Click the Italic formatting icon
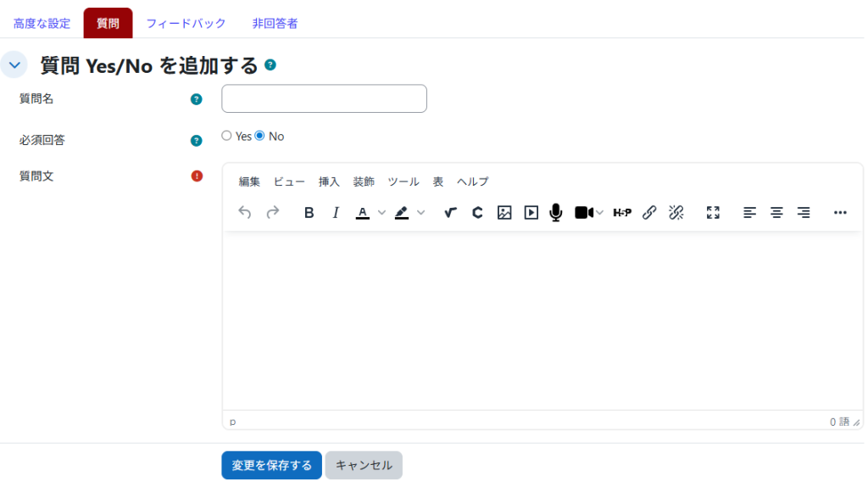Screen dimensions: 868x481 tap(336, 213)
